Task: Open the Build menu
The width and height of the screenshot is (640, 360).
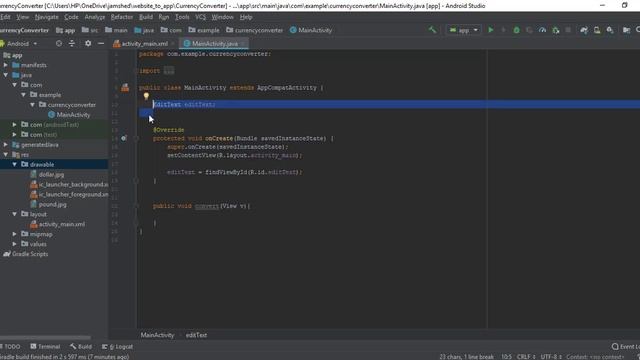Action: [146, 17]
